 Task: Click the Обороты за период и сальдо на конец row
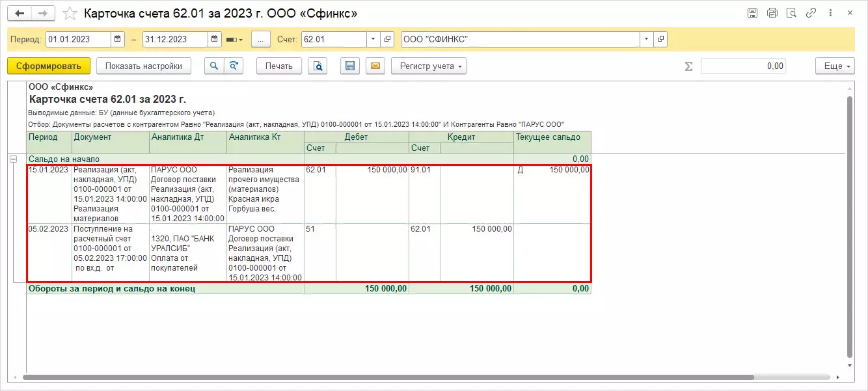(308, 289)
